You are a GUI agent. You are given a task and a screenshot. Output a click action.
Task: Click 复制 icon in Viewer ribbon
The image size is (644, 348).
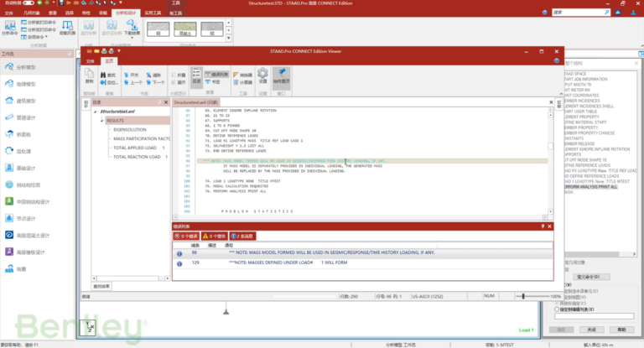click(x=89, y=76)
